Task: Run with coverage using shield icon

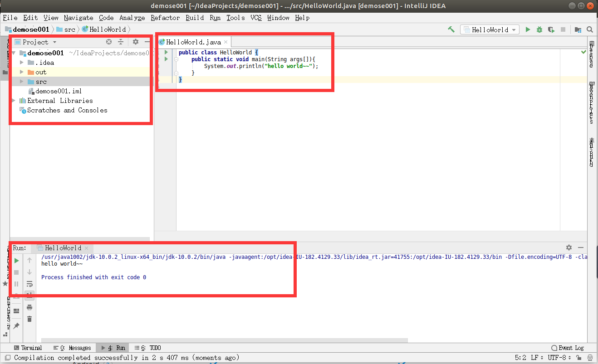Action: point(551,29)
